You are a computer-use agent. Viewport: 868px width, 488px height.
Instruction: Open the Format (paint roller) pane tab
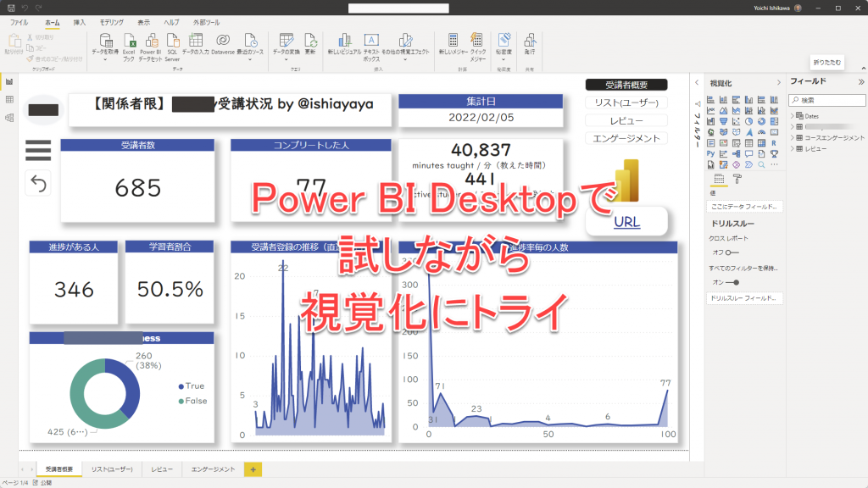737,179
